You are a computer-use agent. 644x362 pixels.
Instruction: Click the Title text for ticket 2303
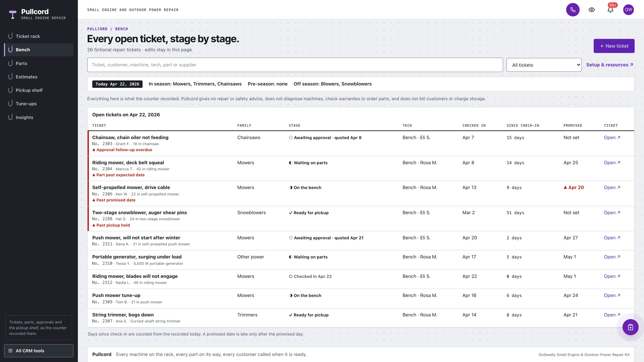130,137
